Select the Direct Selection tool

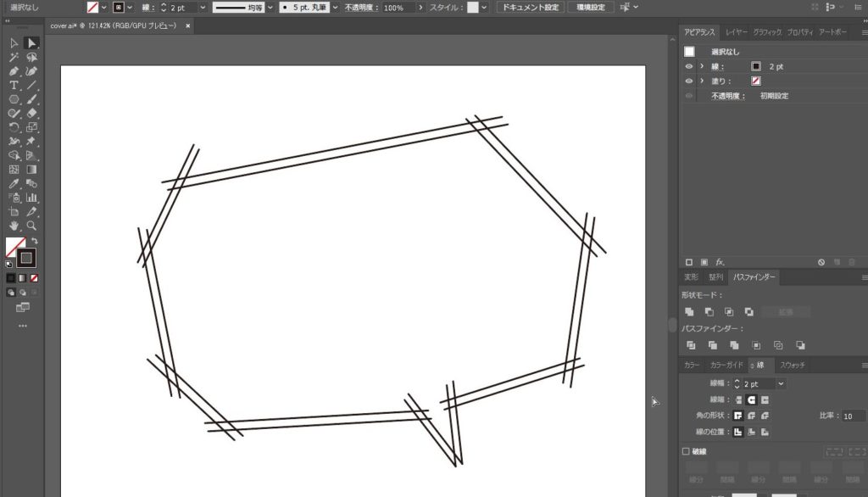point(31,42)
